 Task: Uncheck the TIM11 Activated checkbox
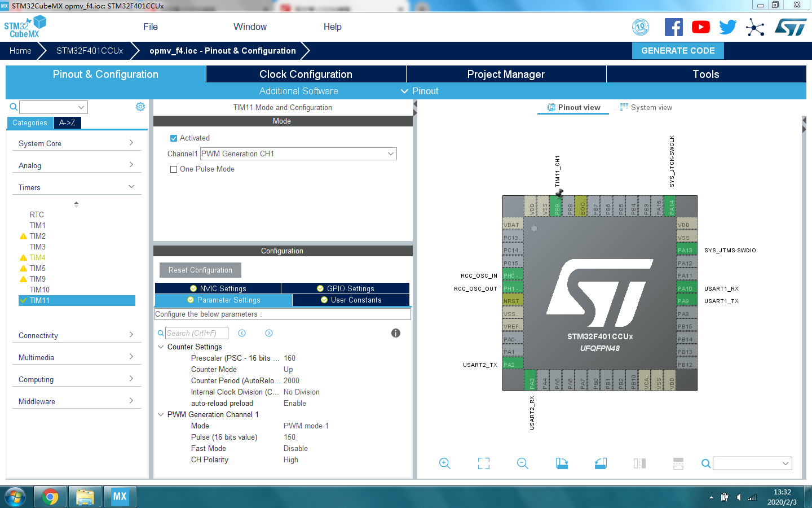point(174,138)
